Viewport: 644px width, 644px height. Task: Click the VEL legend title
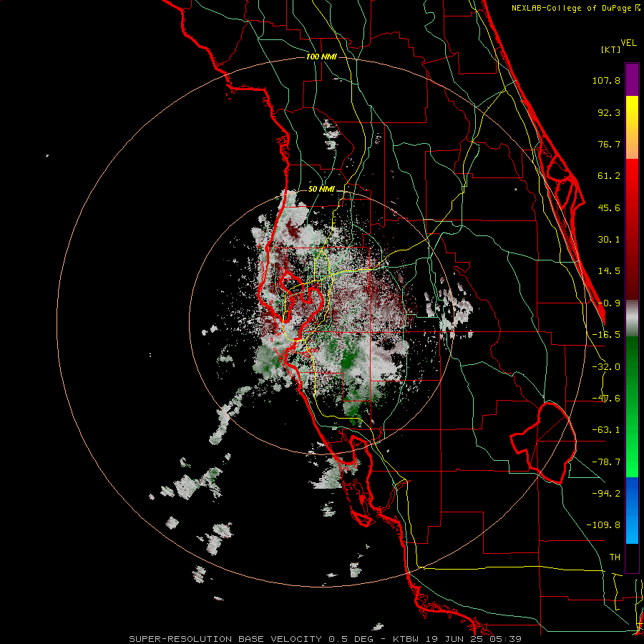[x=629, y=43]
